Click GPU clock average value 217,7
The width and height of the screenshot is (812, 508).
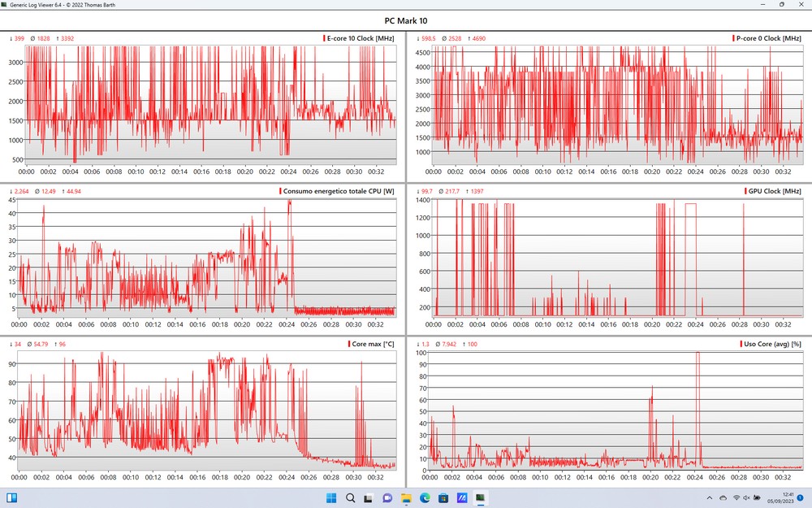click(452, 191)
